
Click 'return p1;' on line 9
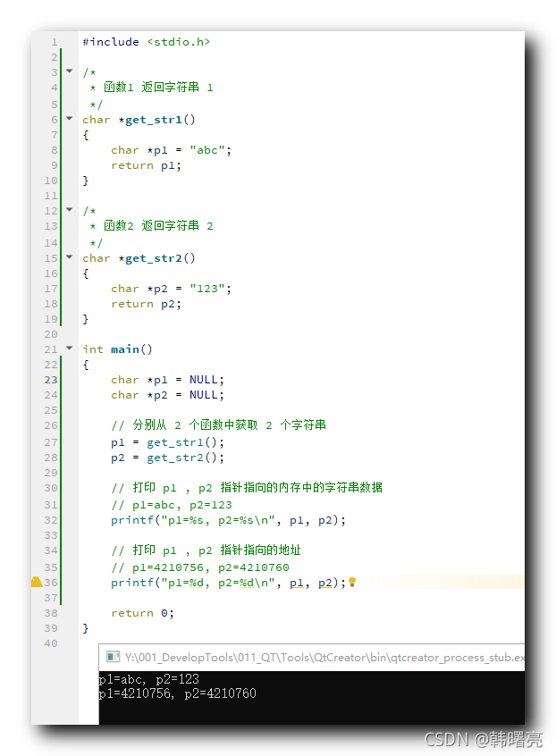click(146, 165)
